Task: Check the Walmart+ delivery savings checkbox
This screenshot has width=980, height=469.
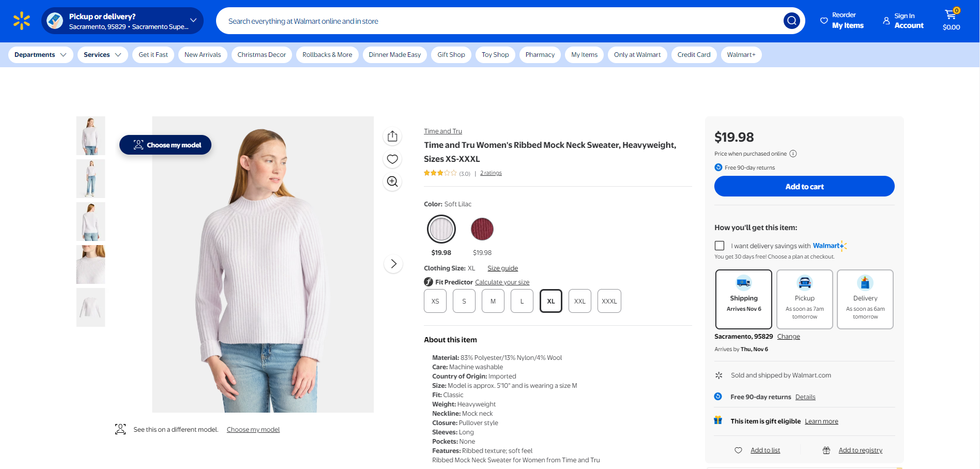Action: (719, 246)
